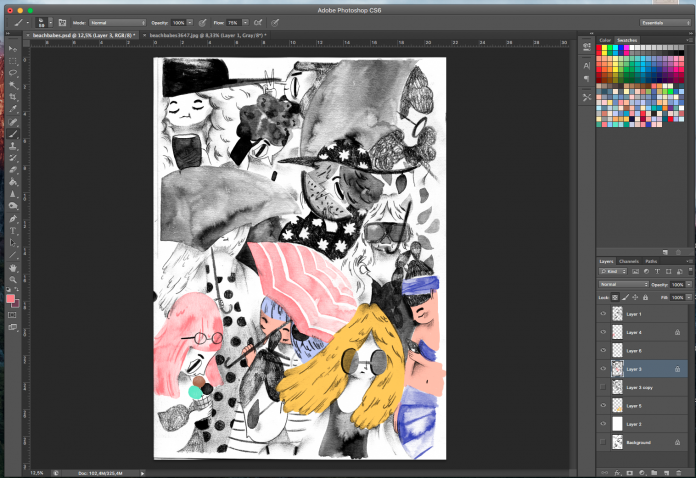Select the Lasso tool
Image resolution: width=696 pixels, height=478 pixels.
pos(12,73)
